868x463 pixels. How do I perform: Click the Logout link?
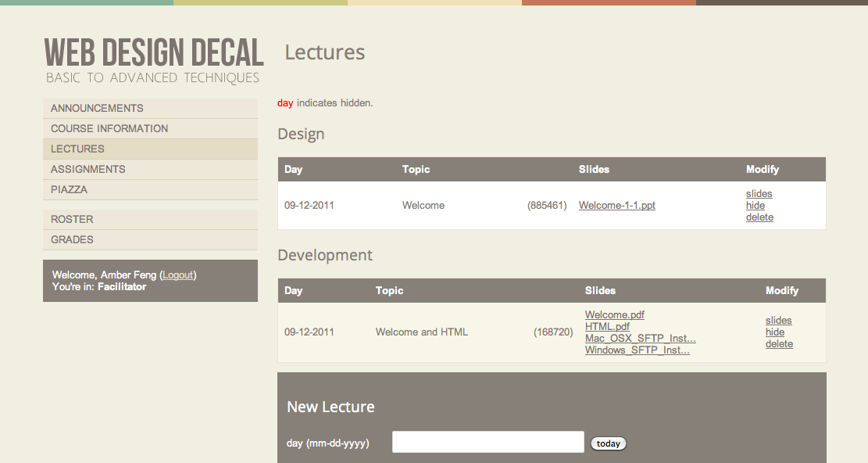point(177,275)
